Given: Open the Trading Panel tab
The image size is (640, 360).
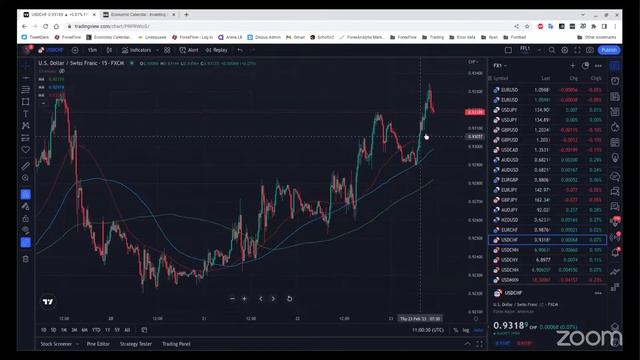Looking at the screenshot, I should [176, 344].
